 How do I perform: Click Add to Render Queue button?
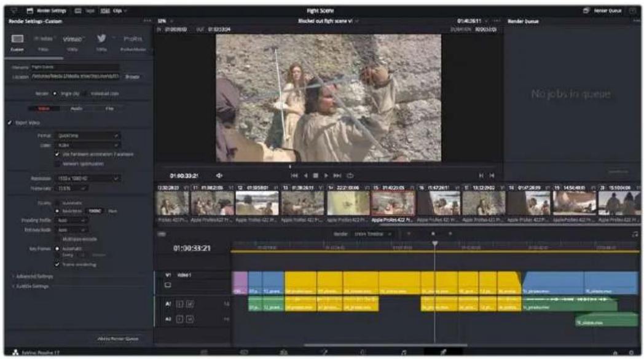118,339
